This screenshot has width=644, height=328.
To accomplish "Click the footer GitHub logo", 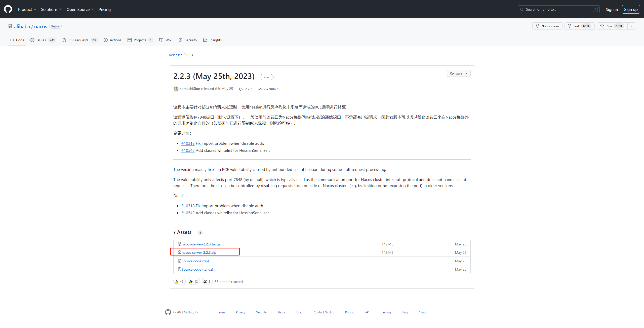I will [168, 312].
